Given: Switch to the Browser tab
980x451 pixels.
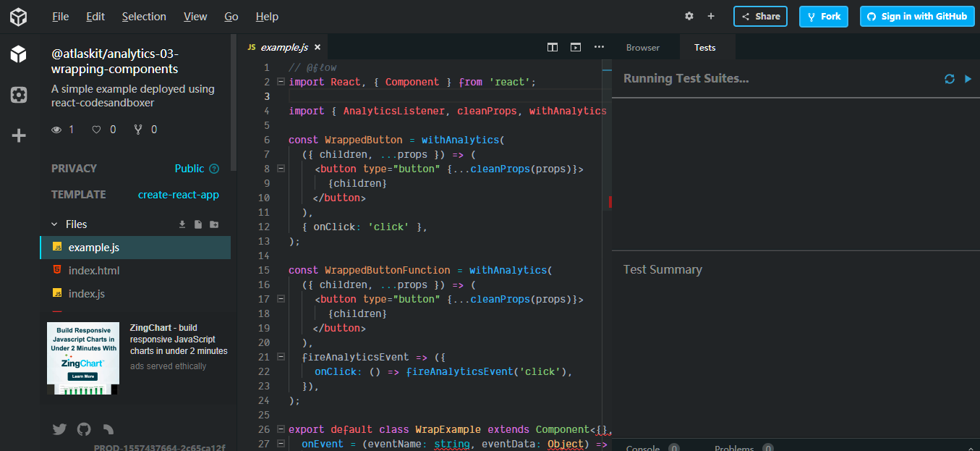Looking at the screenshot, I should (x=643, y=48).
